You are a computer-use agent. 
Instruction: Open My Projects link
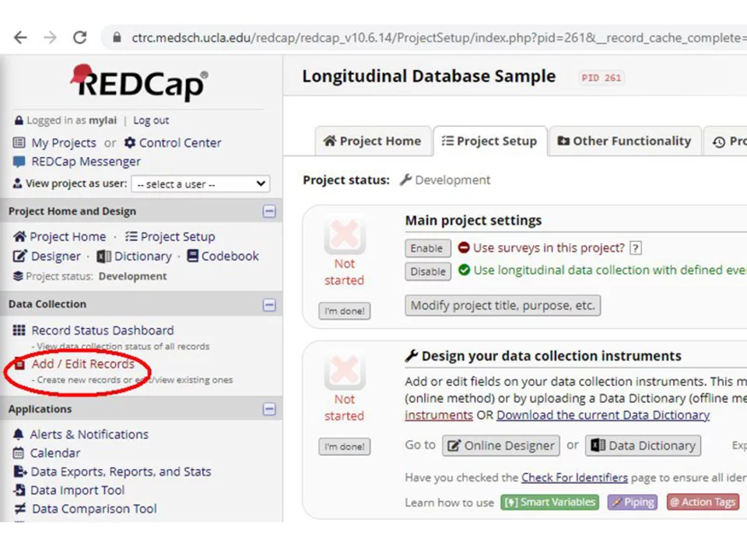(x=64, y=142)
